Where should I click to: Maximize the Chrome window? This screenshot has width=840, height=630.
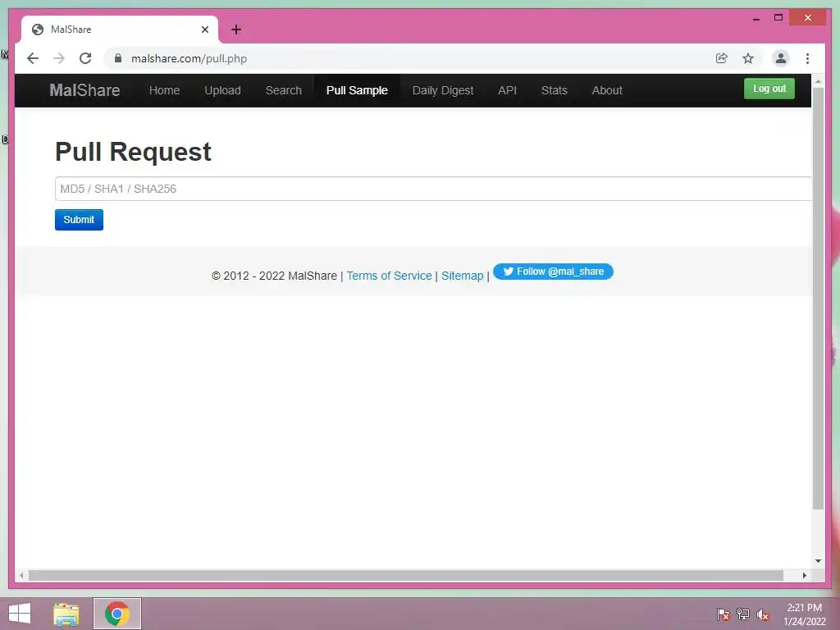tap(778, 18)
